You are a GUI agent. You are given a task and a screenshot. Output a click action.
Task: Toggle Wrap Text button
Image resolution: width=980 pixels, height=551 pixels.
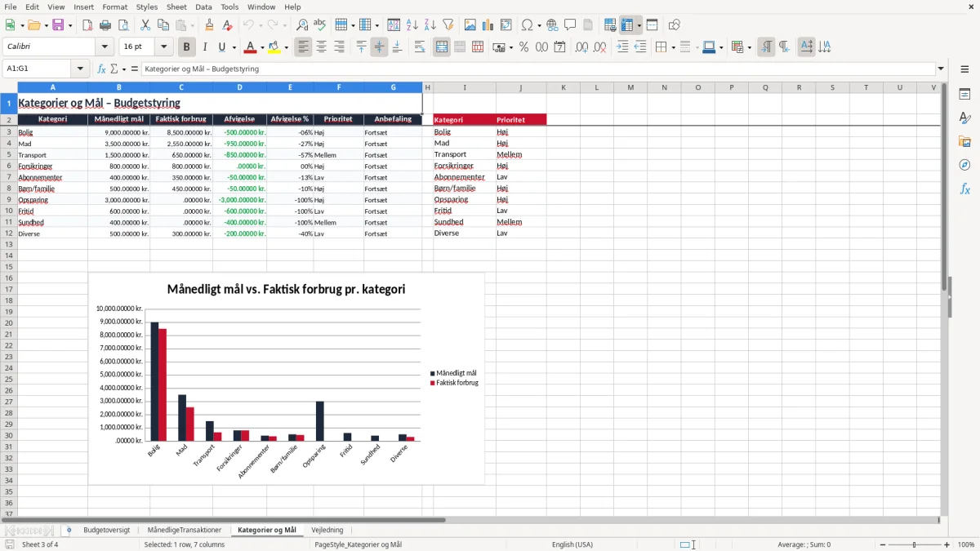pos(420,47)
